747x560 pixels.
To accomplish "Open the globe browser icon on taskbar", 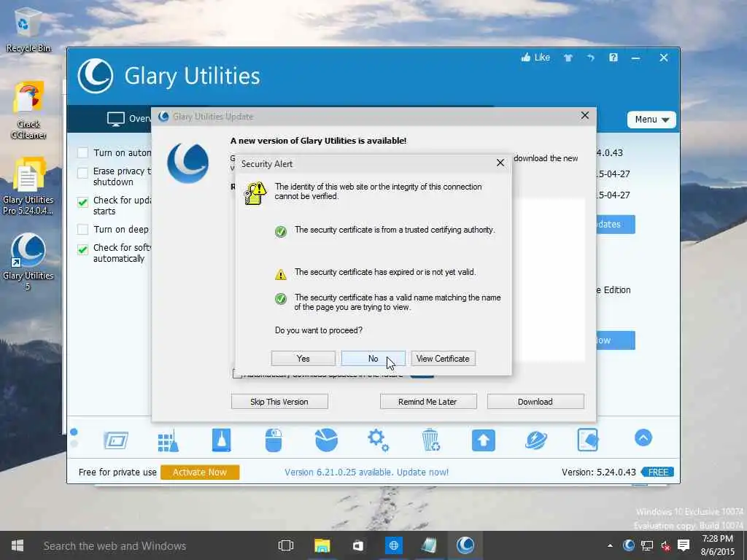I will [x=393, y=545].
